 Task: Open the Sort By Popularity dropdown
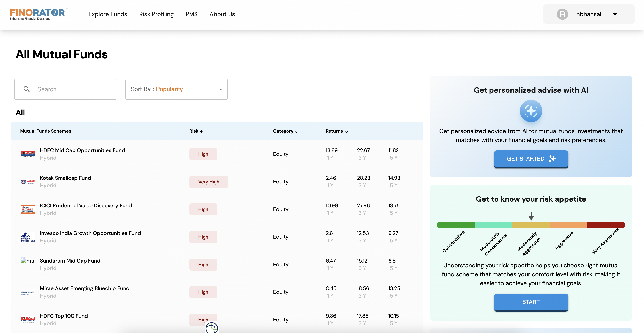click(x=176, y=89)
